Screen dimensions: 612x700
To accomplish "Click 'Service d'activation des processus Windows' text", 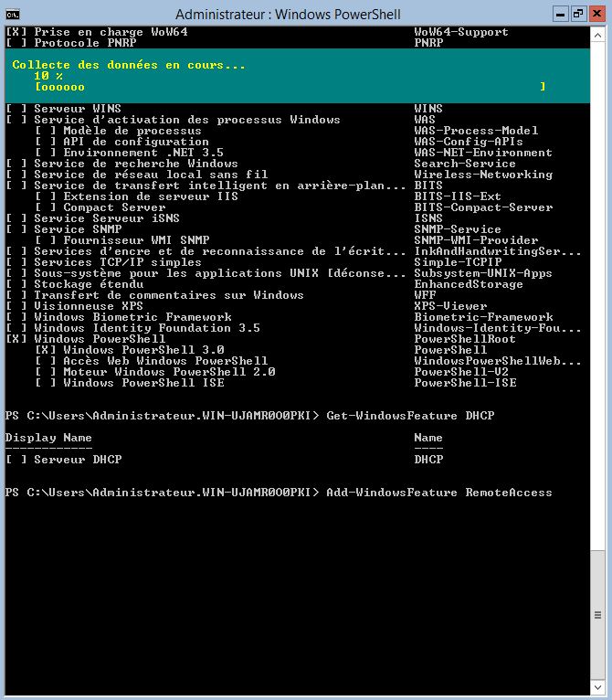I will click(187, 120).
